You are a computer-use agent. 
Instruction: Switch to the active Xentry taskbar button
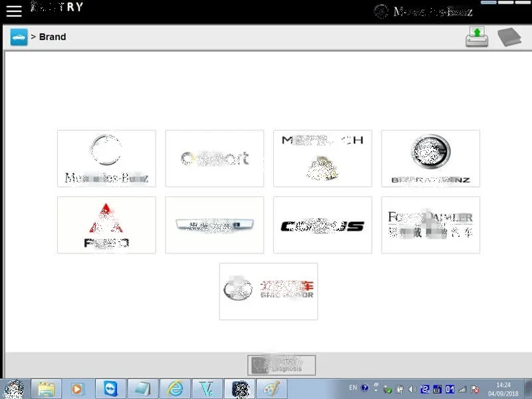[x=239, y=389]
